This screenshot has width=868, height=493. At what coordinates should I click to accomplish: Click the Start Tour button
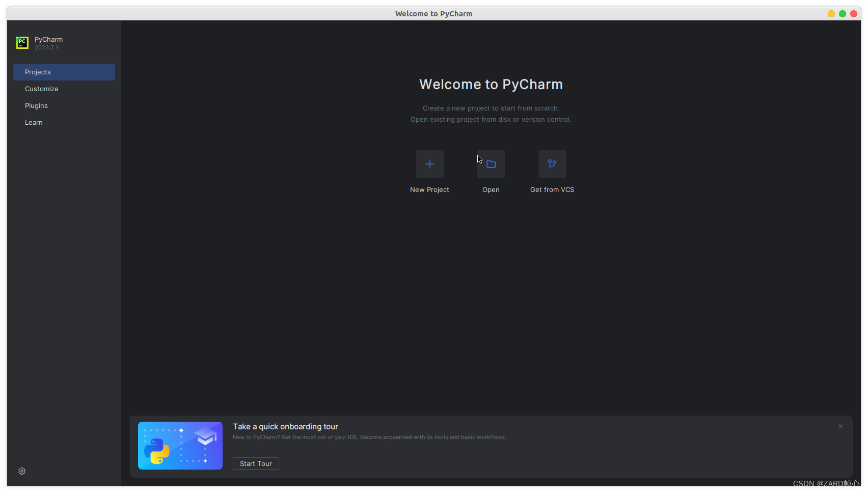tap(256, 463)
